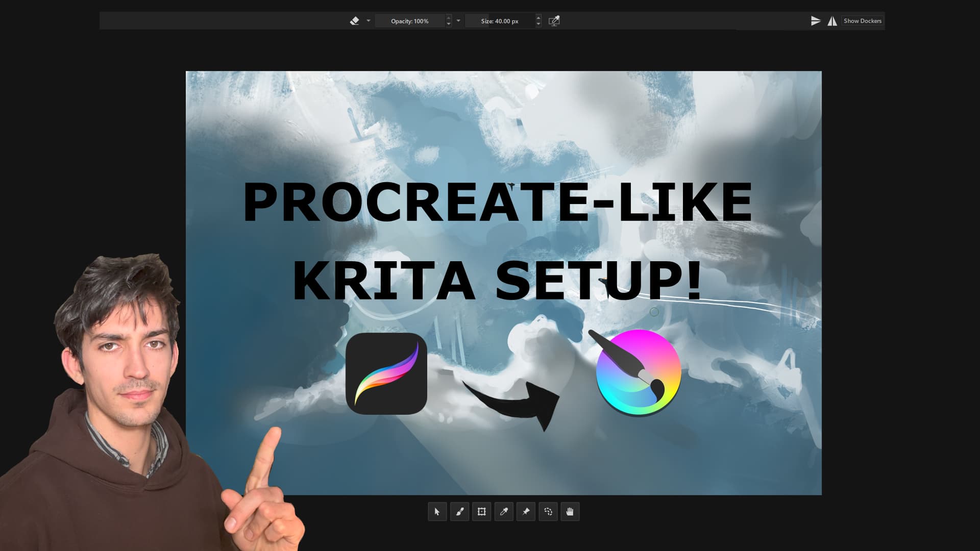Select the transform frame tool

click(481, 512)
